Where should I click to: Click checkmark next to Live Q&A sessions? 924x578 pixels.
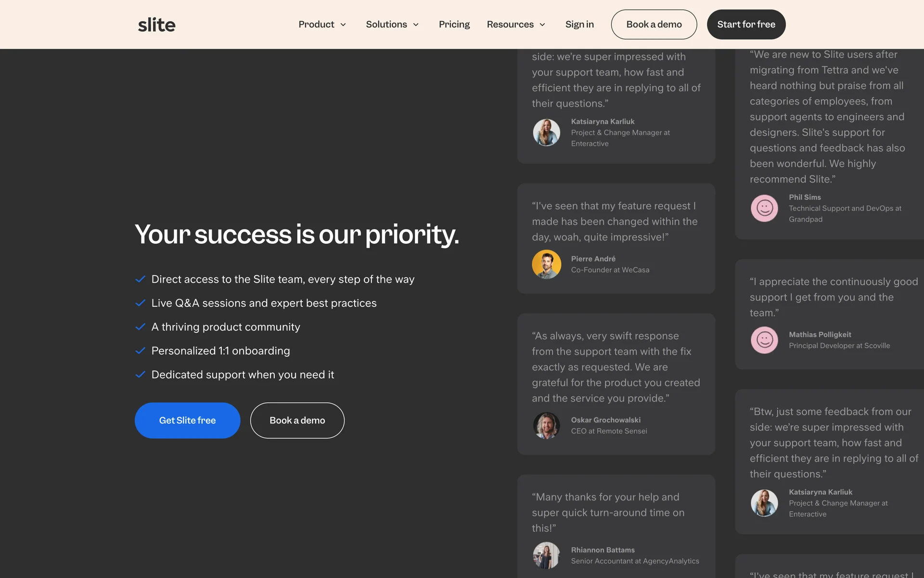coord(141,303)
